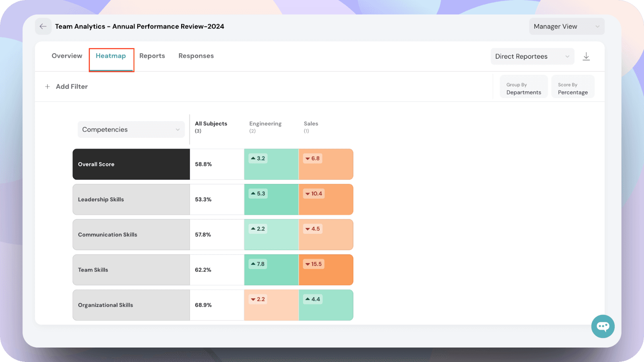Expand the Direct Reportees dropdown
644x362 pixels.
[x=532, y=56]
